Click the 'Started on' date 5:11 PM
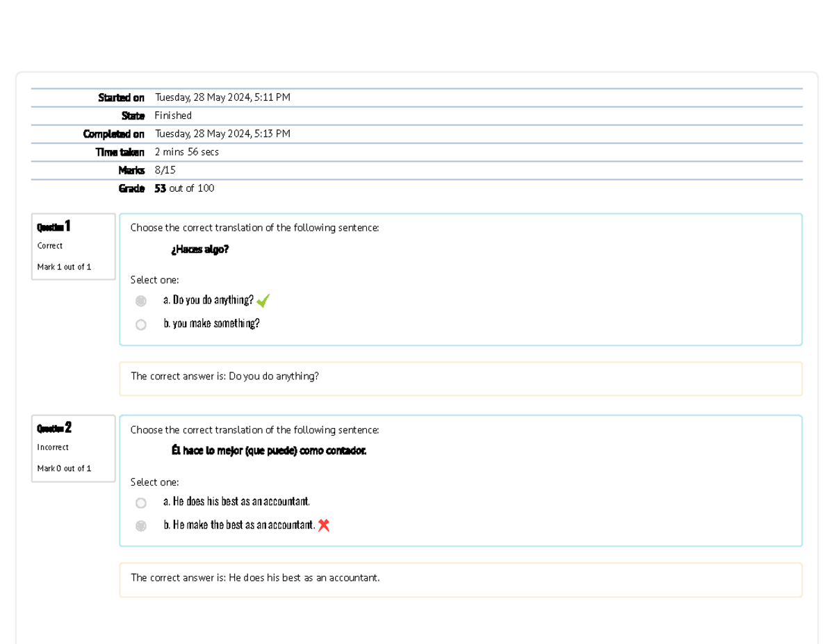The image size is (834, 644). [222, 98]
